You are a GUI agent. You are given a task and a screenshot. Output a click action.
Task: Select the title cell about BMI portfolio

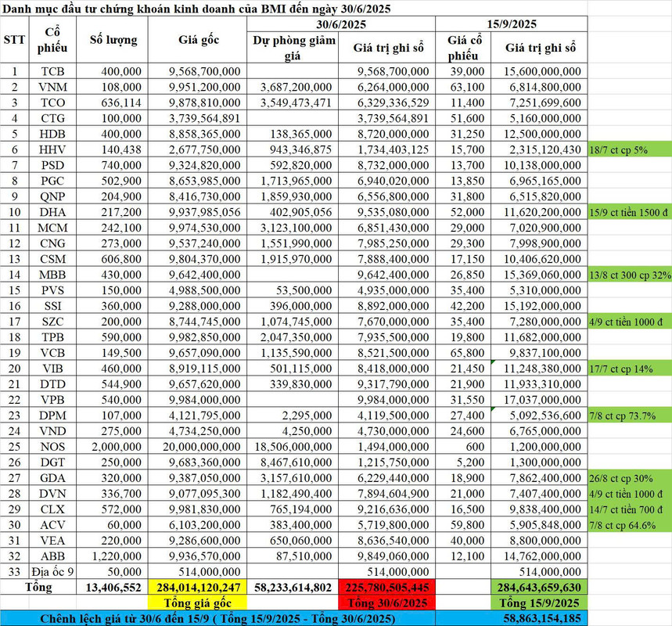196,8
